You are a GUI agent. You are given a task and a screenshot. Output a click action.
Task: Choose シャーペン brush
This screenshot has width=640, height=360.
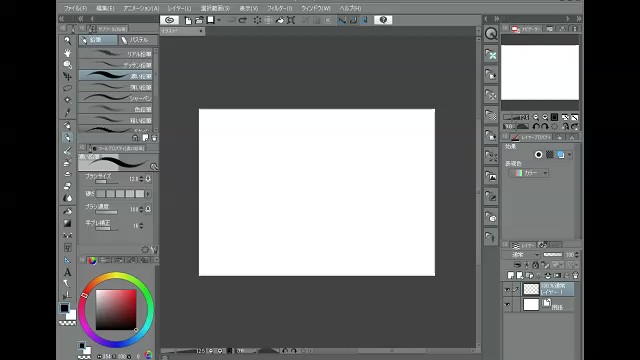(x=116, y=98)
